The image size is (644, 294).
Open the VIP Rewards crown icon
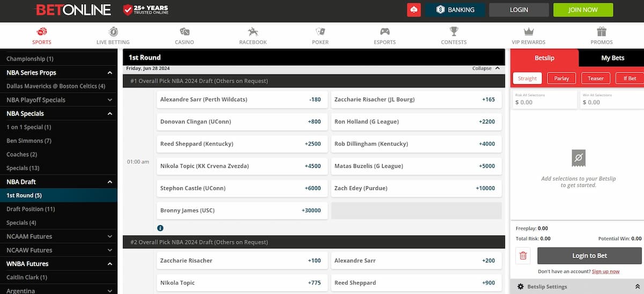[x=529, y=32]
